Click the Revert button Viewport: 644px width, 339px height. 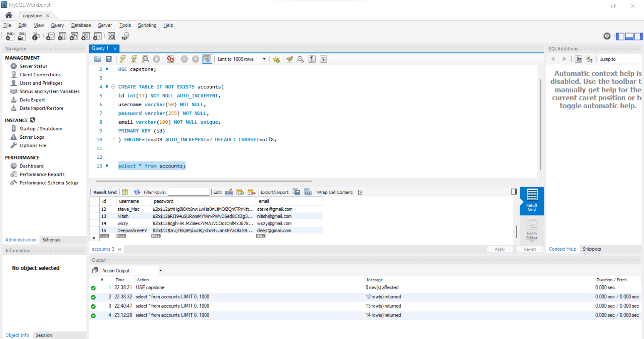tap(530, 249)
